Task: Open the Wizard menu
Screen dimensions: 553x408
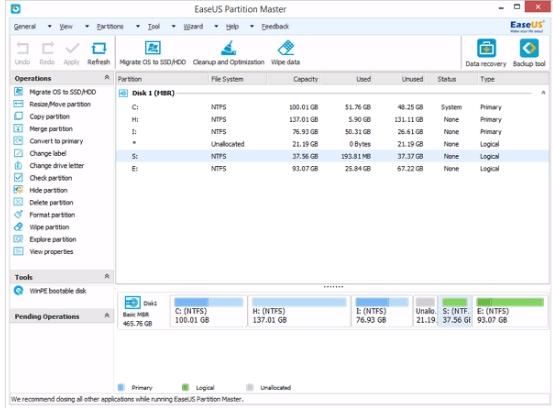Action: [x=193, y=26]
